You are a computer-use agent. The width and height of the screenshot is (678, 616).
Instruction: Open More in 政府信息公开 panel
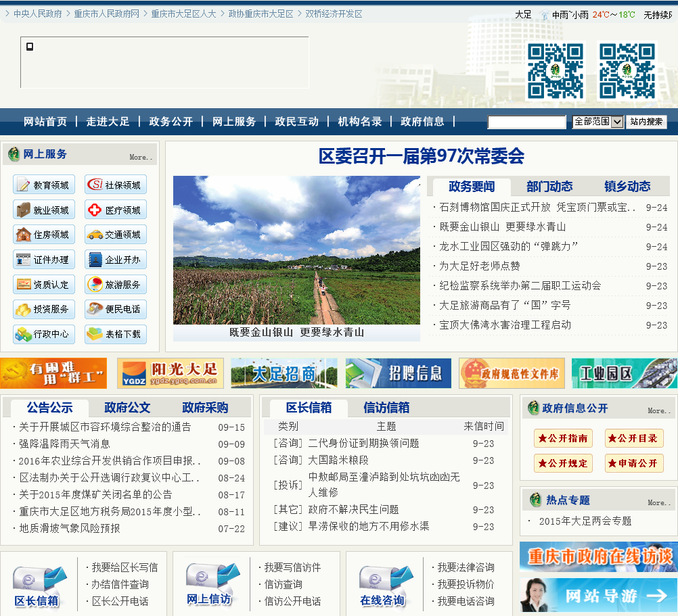coord(659,411)
